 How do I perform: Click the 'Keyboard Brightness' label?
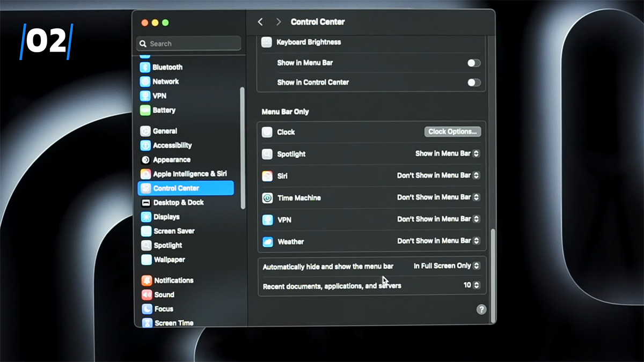pos(309,42)
